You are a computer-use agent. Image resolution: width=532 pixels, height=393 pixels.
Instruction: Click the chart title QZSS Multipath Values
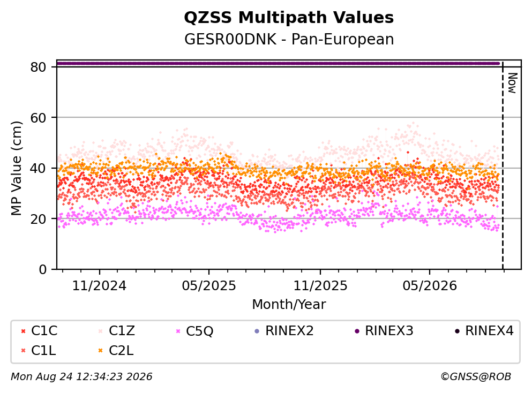tap(289, 18)
